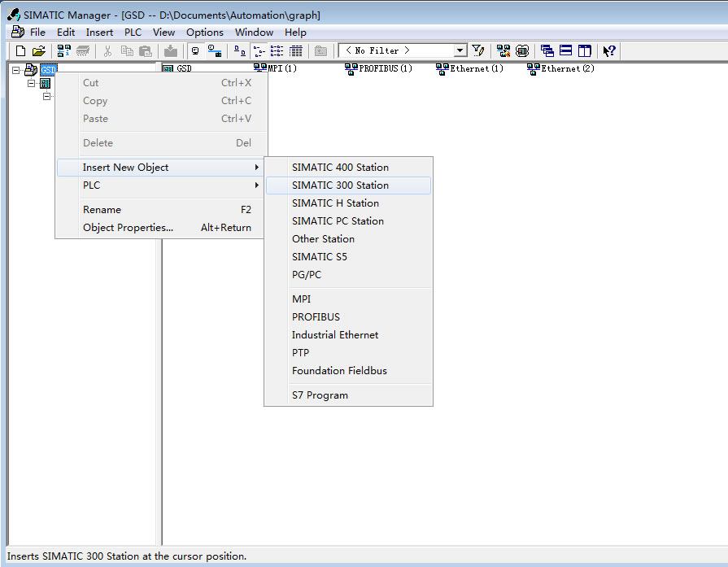
Task: Click the S7 Memory Card toolbar icon
Action: (x=83, y=50)
